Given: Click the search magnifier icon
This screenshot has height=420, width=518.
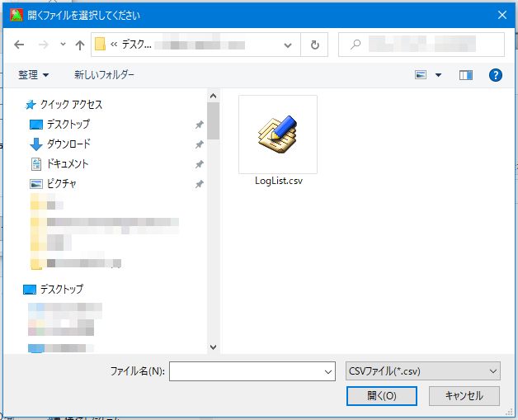Looking at the screenshot, I should (x=356, y=45).
